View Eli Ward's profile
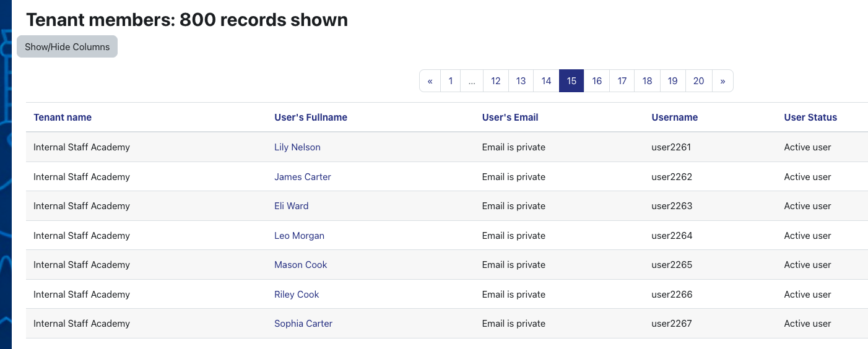 pos(292,206)
